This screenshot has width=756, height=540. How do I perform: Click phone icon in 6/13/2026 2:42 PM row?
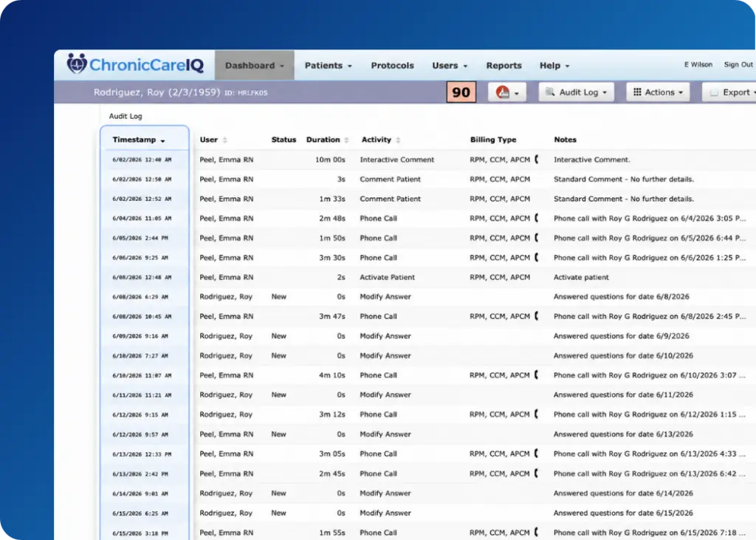[x=537, y=474]
